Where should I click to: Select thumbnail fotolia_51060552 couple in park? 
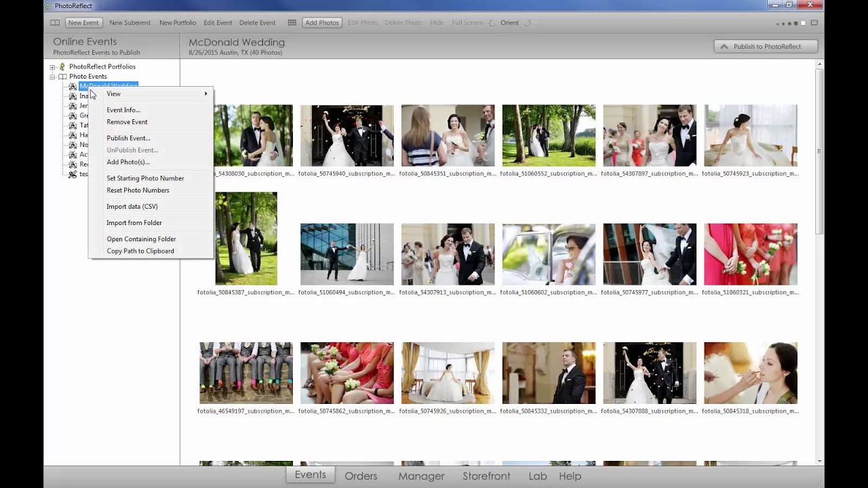click(x=549, y=136)
